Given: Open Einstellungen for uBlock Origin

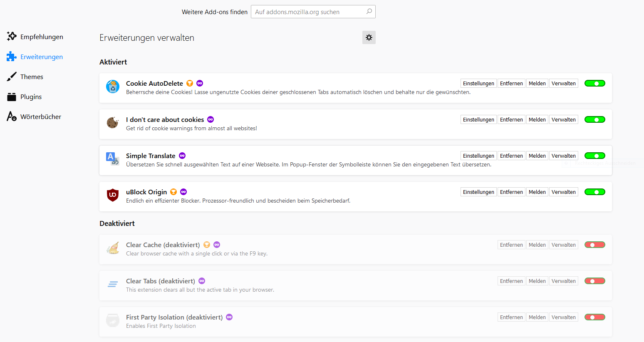Looking at the screenshot, I should pos(478,192).
